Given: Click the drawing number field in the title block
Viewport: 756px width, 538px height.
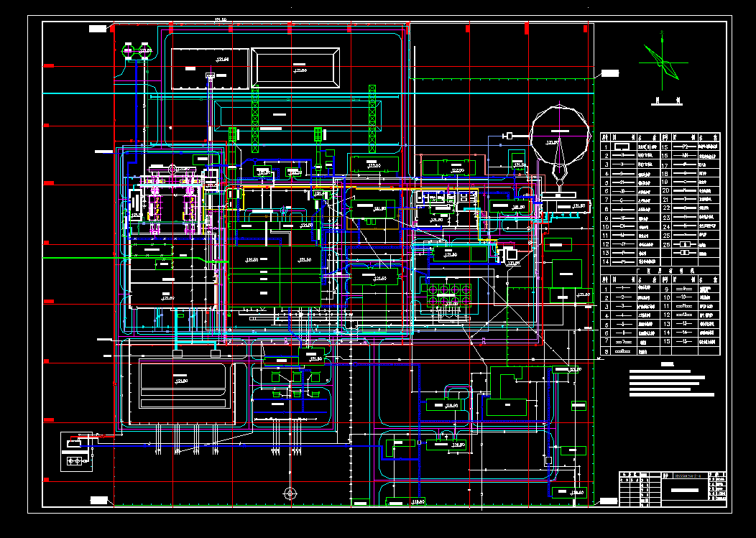Looking at the screenshot, I should tap(689, 476).
